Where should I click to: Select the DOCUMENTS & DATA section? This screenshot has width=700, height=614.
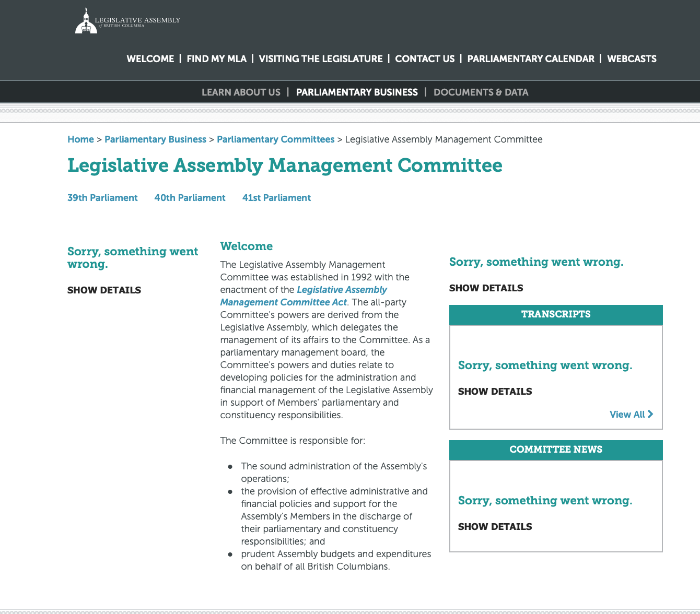[481, 92]
